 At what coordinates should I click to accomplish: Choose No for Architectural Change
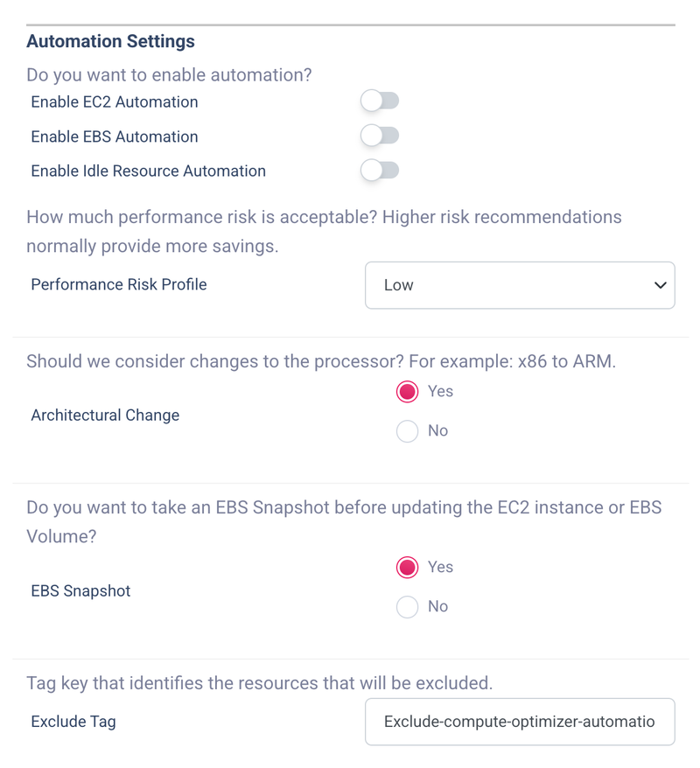[407, 430]
